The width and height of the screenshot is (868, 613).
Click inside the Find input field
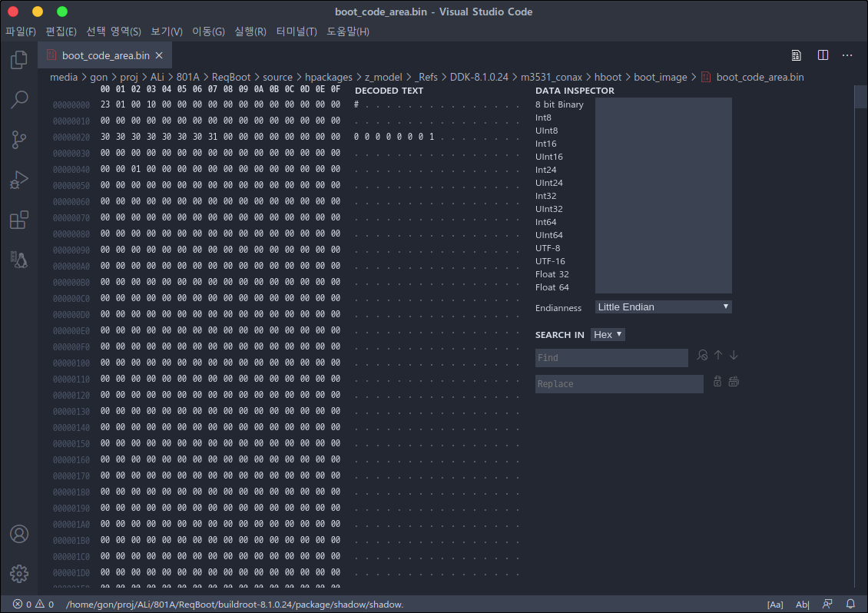[x=611, y=357]
